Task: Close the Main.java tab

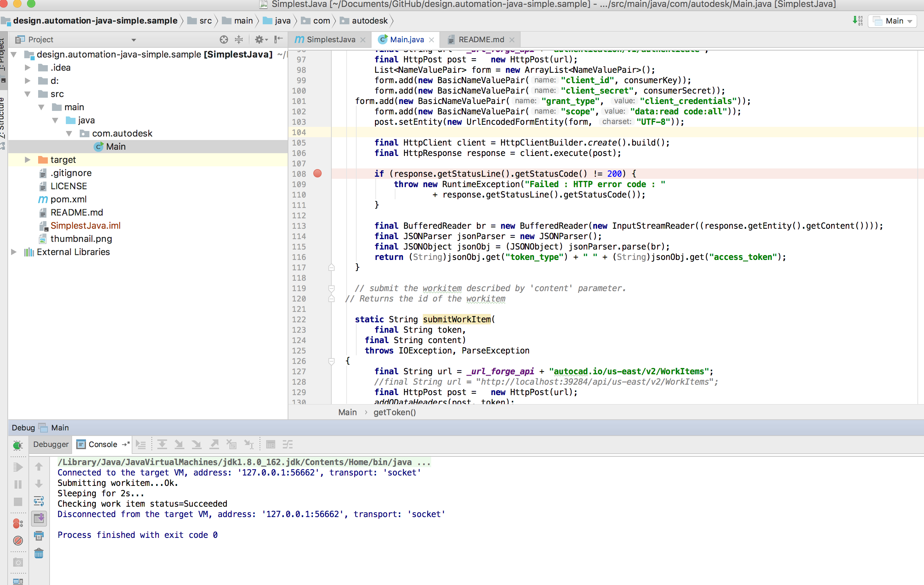Action: [431, 40]
